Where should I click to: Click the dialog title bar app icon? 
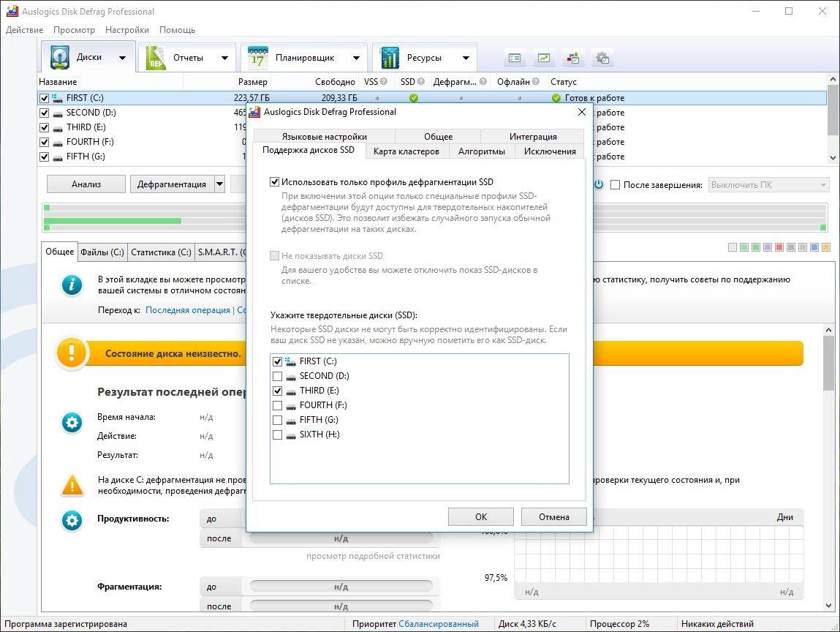(255, 112)
